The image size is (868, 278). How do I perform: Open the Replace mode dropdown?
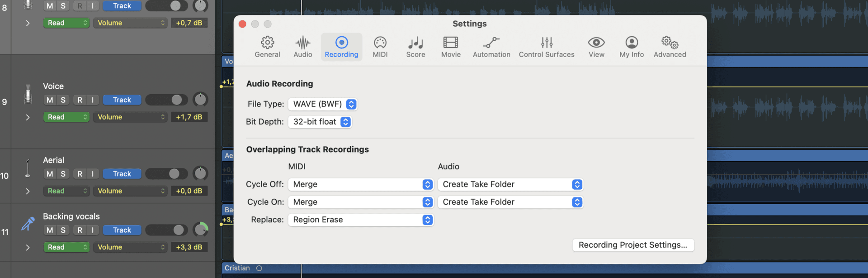[360, 220]
